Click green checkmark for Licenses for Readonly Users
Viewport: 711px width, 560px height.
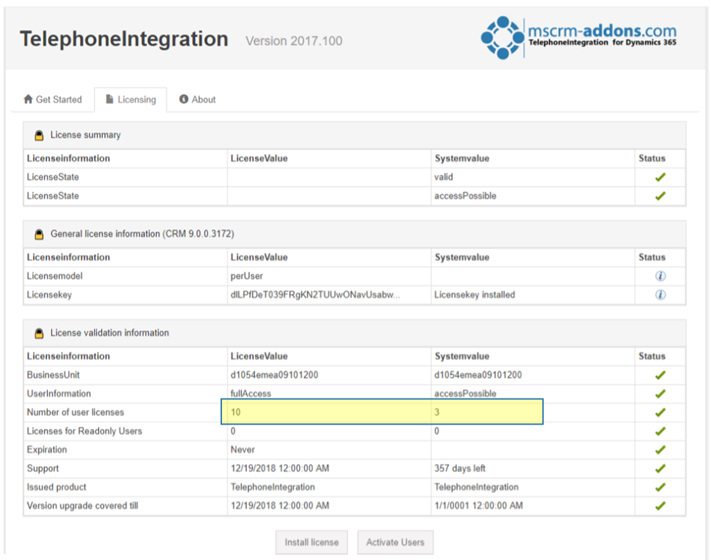[x=660, y=431]
